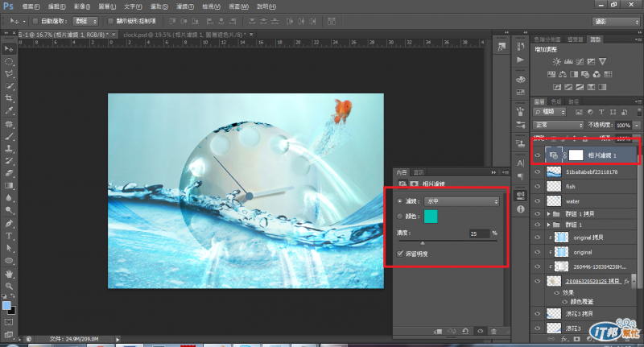644x347 pixels.
Task: Select the Blur tool
Action: pyautogui.click(x=9, y=198)
